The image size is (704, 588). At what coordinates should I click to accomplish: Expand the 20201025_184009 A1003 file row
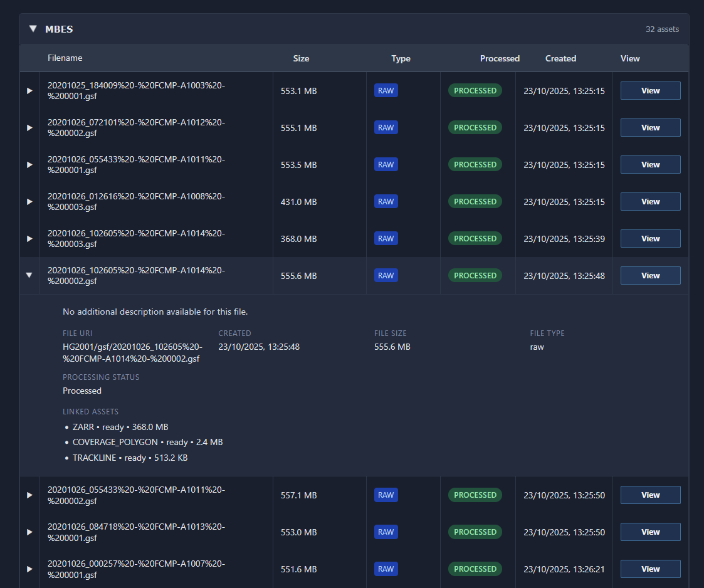click(29, 90)
